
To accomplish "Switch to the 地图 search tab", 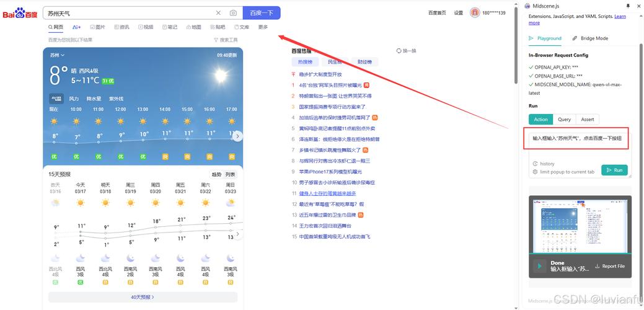I will click(194, 27).
